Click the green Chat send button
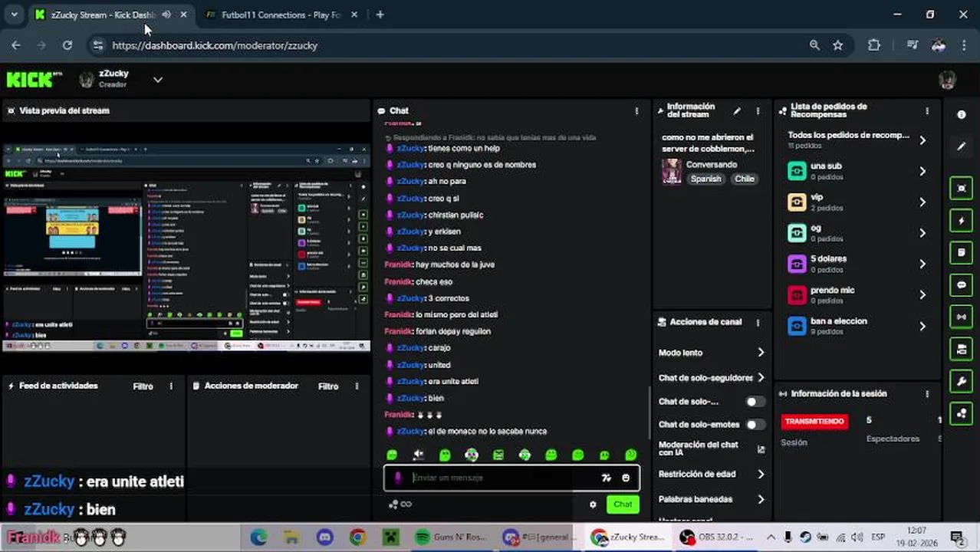 click(623, 504)
